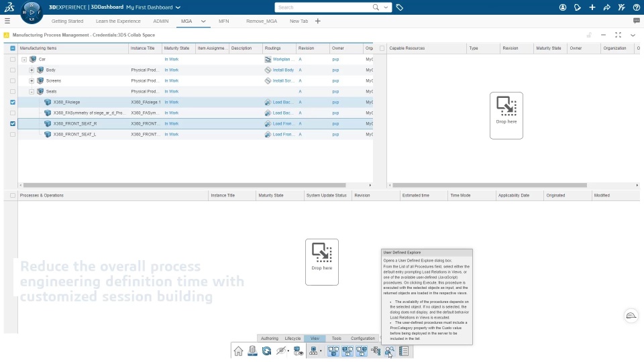Click the floating helmet assistant icon
Screen dimensions: 644x362
click(631, 315)
